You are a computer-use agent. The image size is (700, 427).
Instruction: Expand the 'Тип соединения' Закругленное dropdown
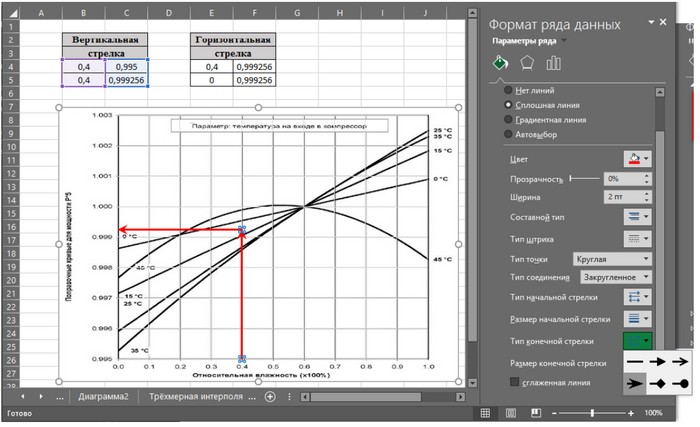(x=612, y=276)
